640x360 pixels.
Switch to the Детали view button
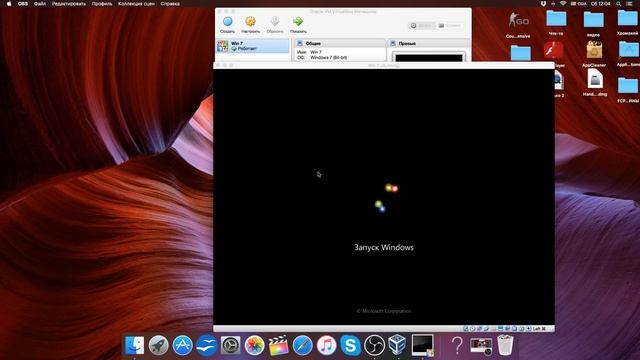coord(422,25)
